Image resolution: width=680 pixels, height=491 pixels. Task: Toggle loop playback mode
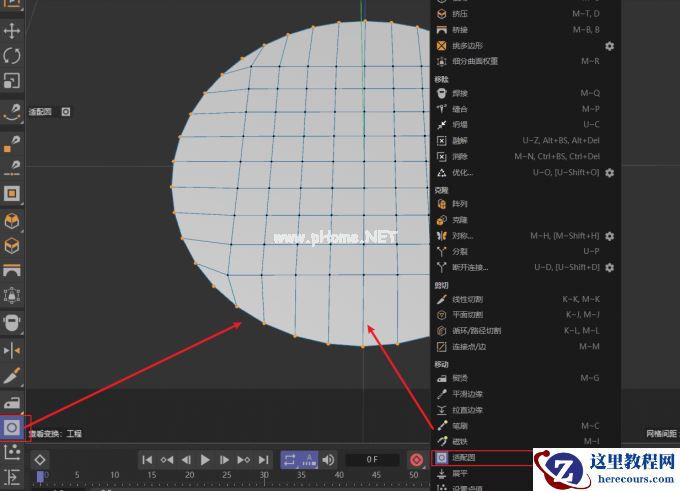coord(290,460)
